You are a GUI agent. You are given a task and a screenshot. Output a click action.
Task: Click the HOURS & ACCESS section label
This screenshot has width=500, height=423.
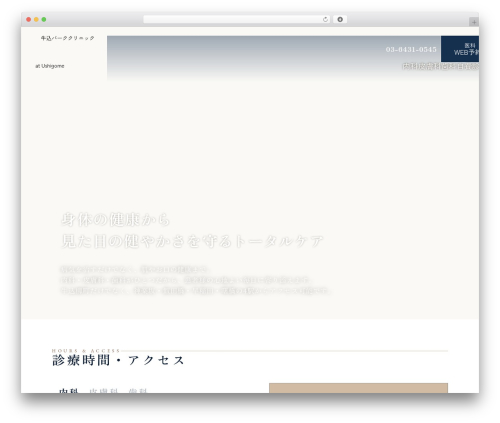coord(86,351)
